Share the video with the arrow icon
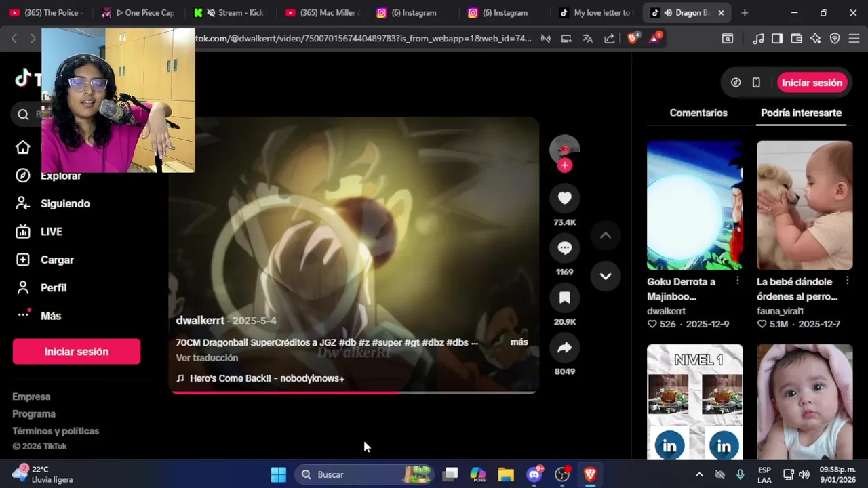 tap(565, 348)
